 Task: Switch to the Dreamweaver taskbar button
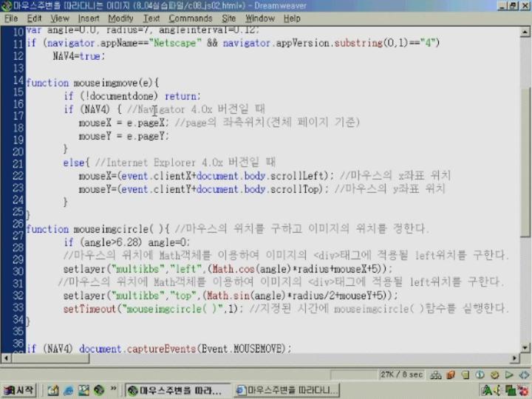click(x=178, y=391)
